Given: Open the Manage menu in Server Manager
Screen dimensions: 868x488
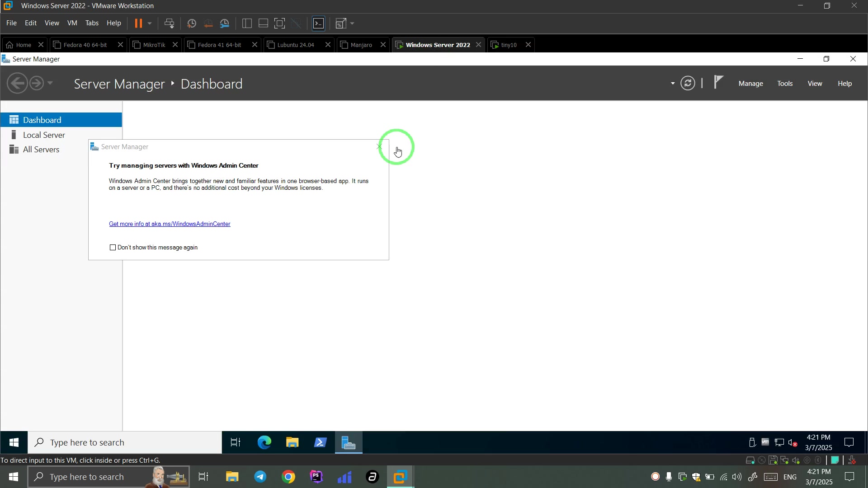Looking at the screenshot, I should click(x=750, y=84).
